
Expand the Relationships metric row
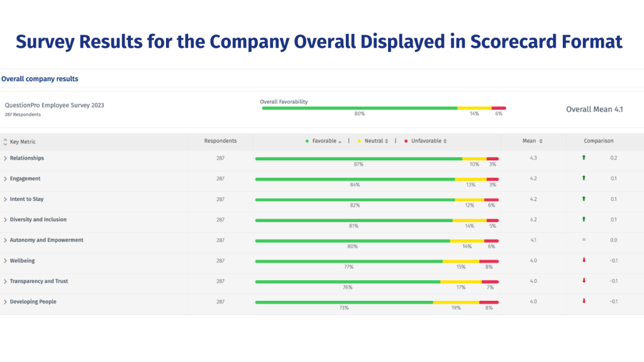(x=5, y=158)
